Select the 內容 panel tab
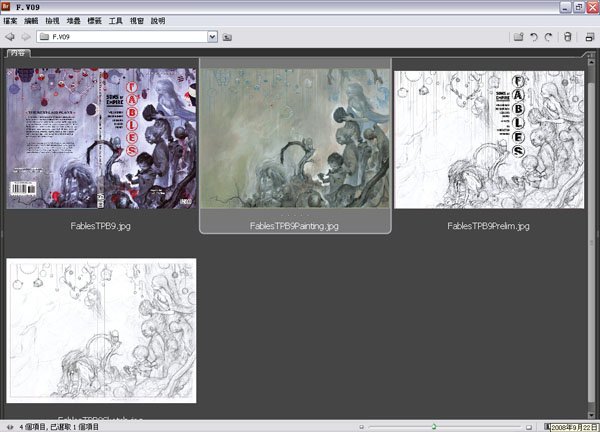The height and width of the screenshot is (432, 600). (x=17, y=53)
